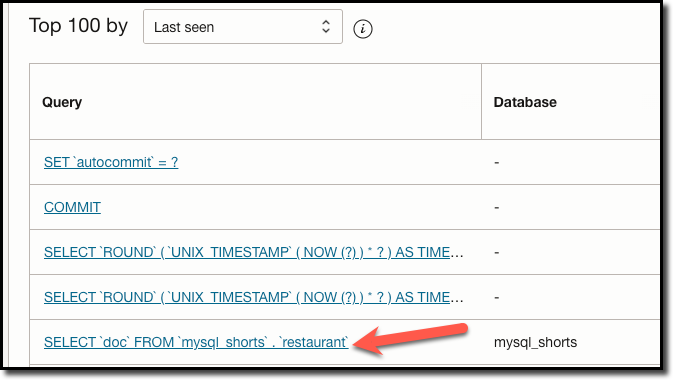Open the SET `autocommit` = ? query link

click(111, 162)
